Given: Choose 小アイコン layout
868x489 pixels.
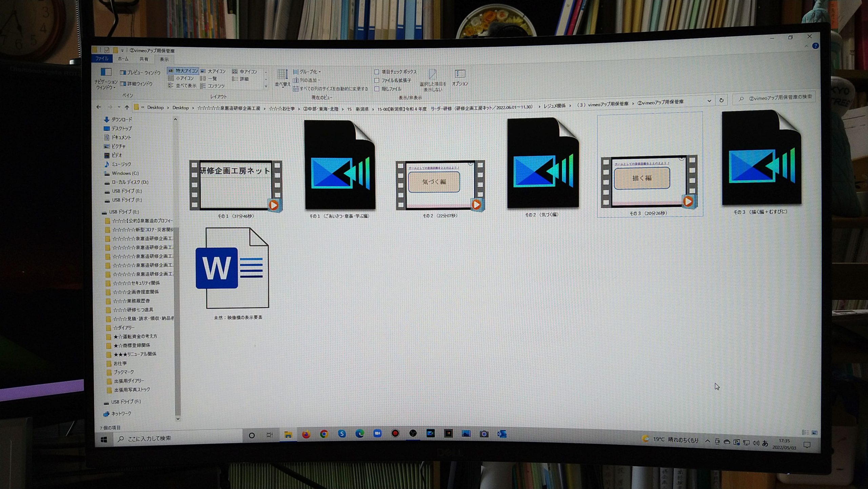Looking at the screenshot, I should (x=181, y=78).
